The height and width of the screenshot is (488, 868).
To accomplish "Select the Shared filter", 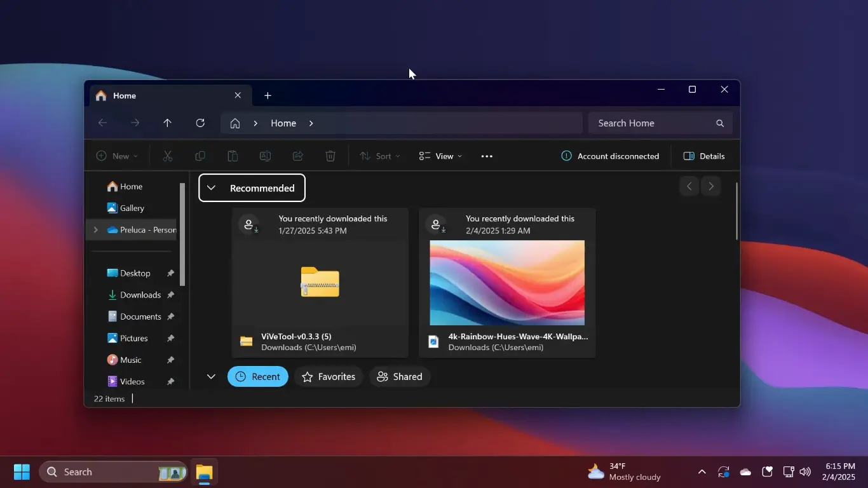I will (400, 377).
